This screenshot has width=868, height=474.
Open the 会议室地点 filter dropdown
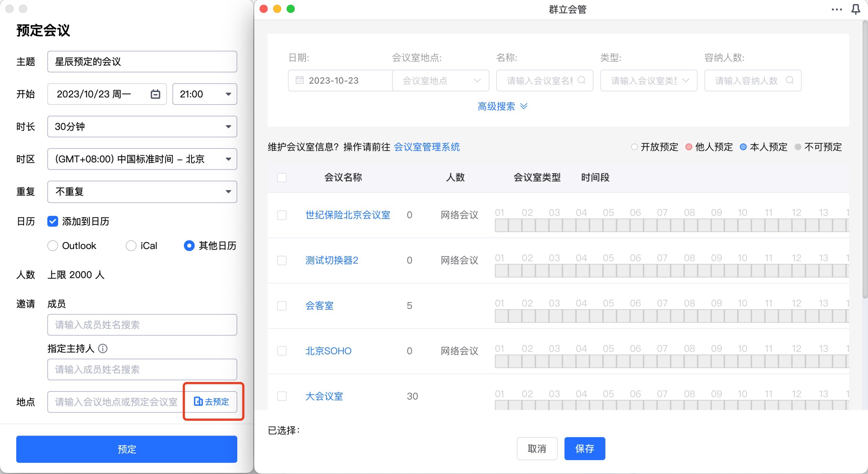pos(441,81)
